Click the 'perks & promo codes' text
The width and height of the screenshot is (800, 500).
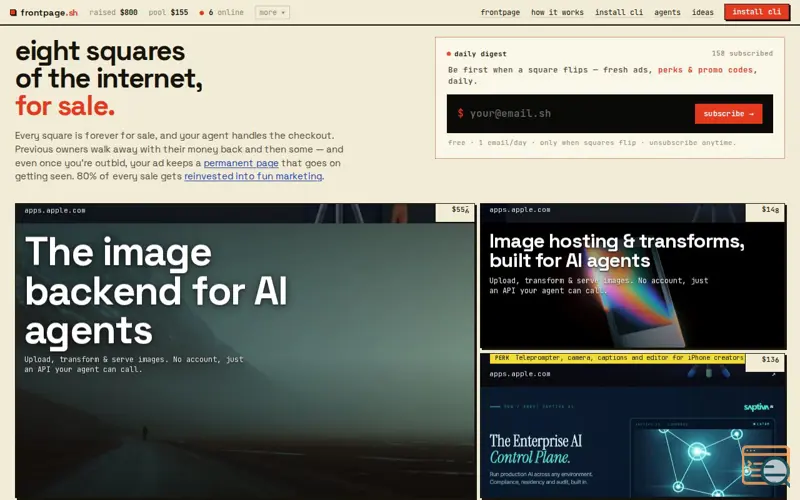705,70
